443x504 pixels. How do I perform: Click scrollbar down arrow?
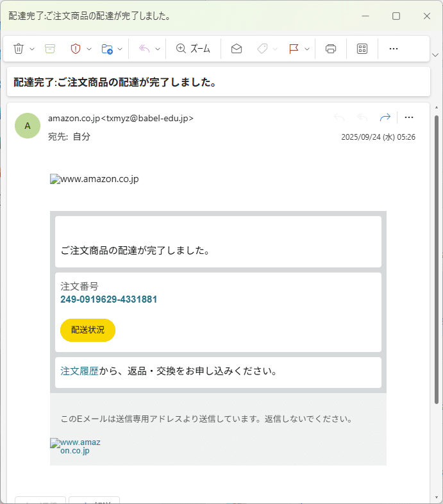(x=436, y=498)
